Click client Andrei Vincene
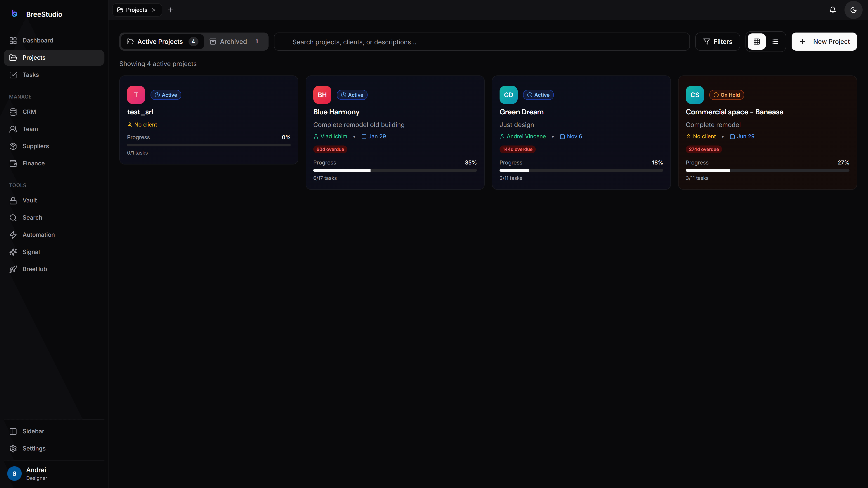This screenshot has width=868, height=488. pos(523,136)
